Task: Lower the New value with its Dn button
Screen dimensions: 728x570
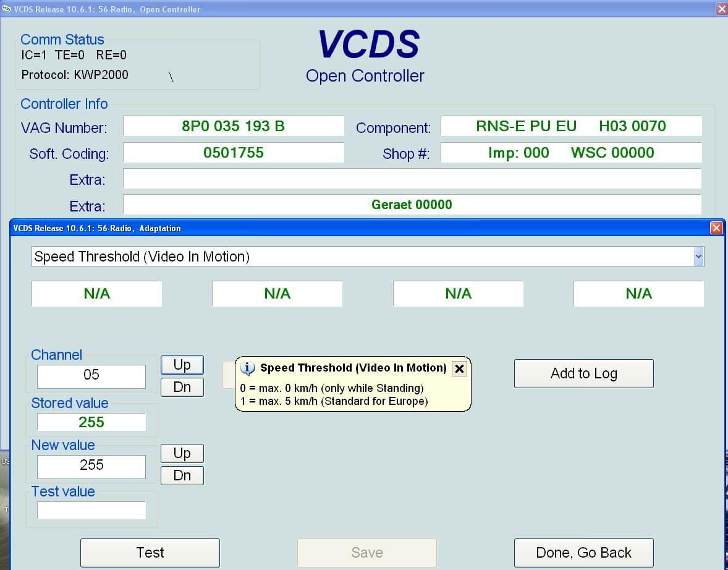Action: 182,475
